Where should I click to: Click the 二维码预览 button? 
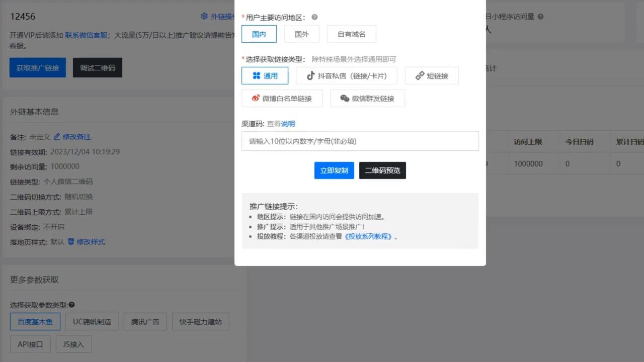coord(382,170)
